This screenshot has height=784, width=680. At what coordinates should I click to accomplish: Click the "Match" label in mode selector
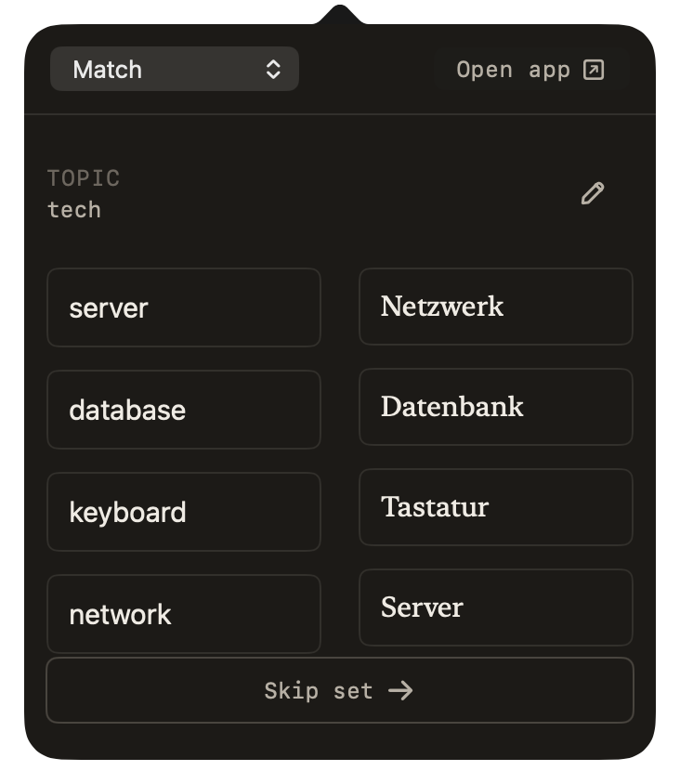[107, 70]
